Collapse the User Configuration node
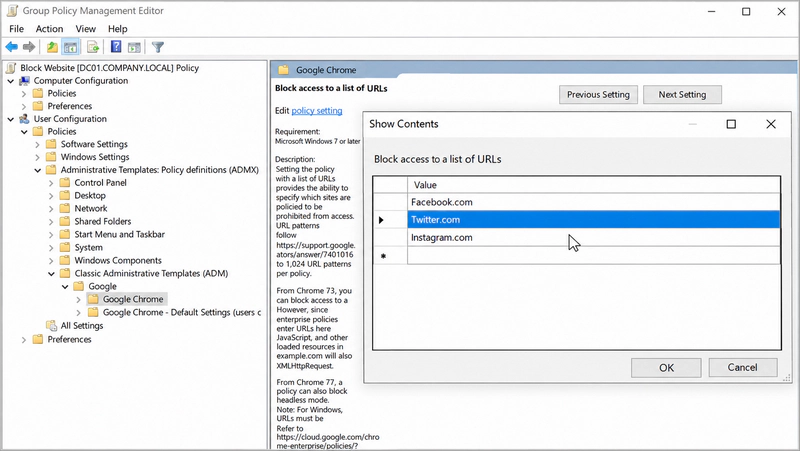This screenshot has width=800, height=451. click(x=11, y=119)
